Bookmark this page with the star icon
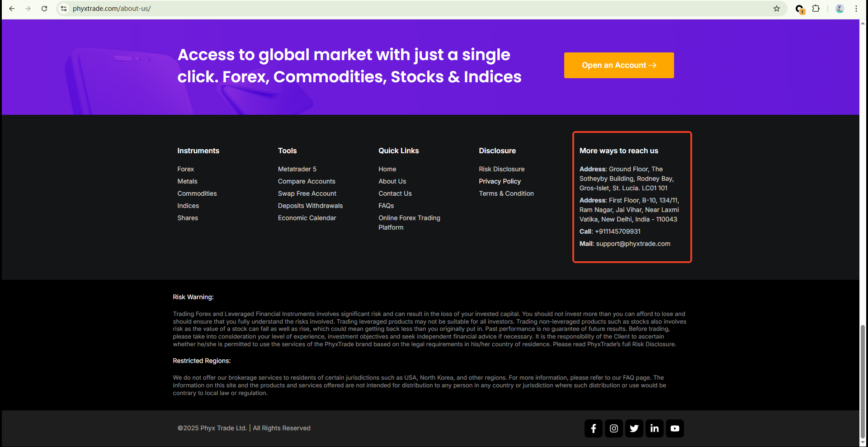 [777, 9]
